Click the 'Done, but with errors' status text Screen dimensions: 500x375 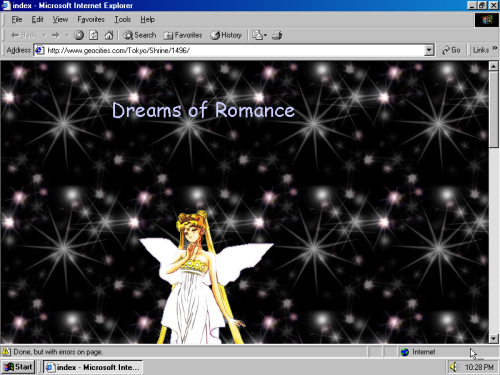[58, 352]
